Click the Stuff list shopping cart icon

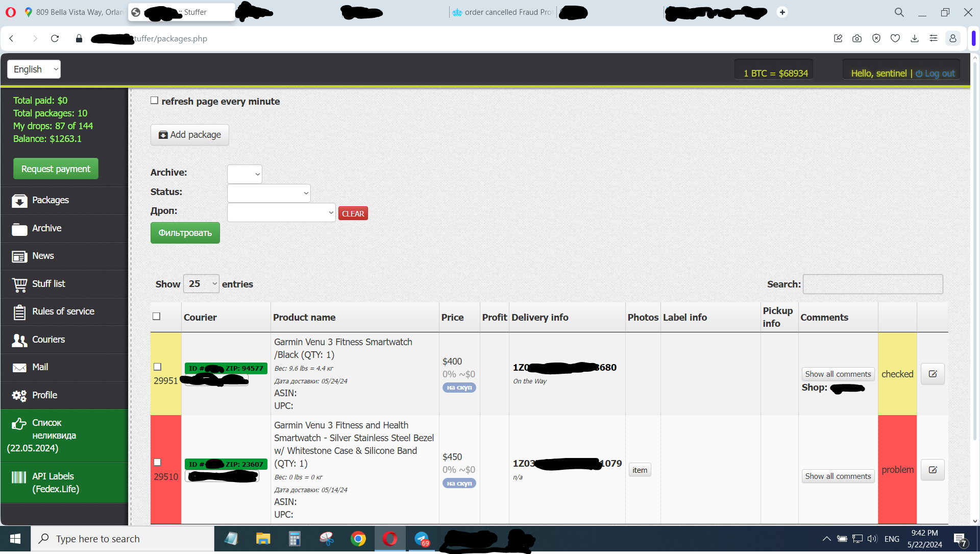(19, 284)
